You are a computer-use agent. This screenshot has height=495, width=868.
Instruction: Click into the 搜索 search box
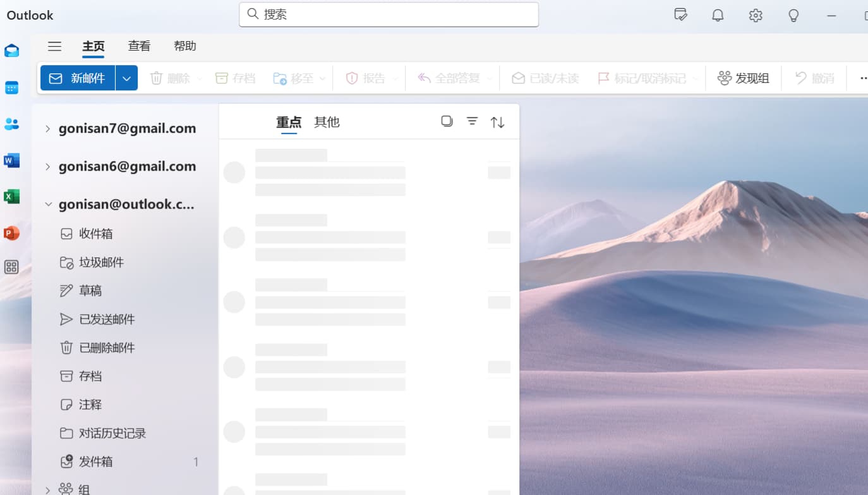click(x=389, y=15)
